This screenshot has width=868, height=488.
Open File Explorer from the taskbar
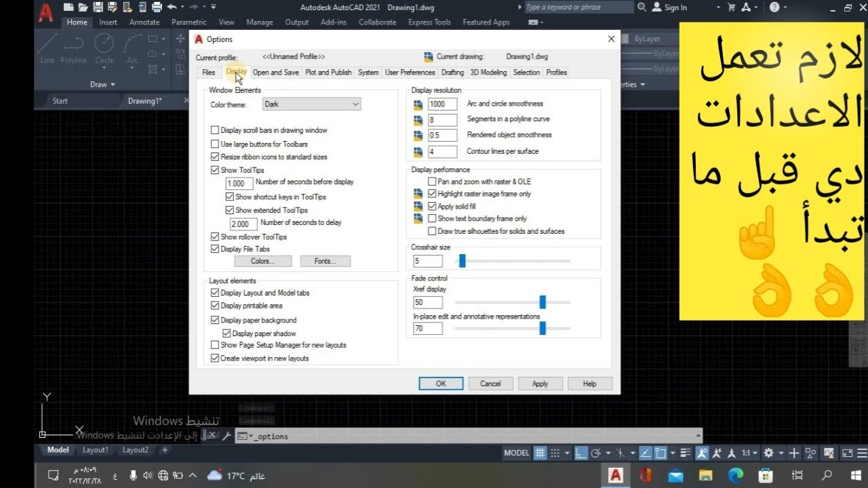(x=706, y=476)
